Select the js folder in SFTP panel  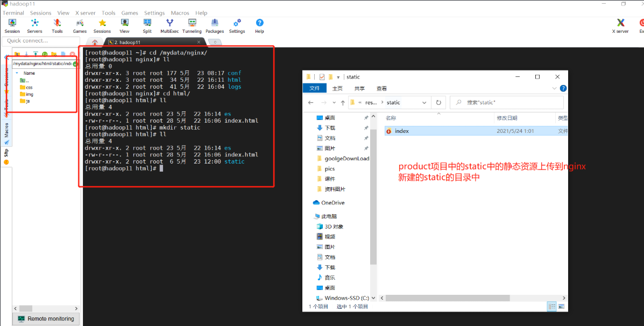tap(25, 101)
